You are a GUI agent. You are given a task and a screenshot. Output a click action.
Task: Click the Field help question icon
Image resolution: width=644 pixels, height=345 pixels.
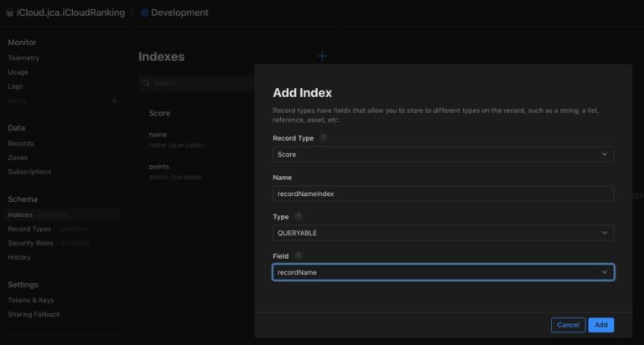[x=299, y=256]
